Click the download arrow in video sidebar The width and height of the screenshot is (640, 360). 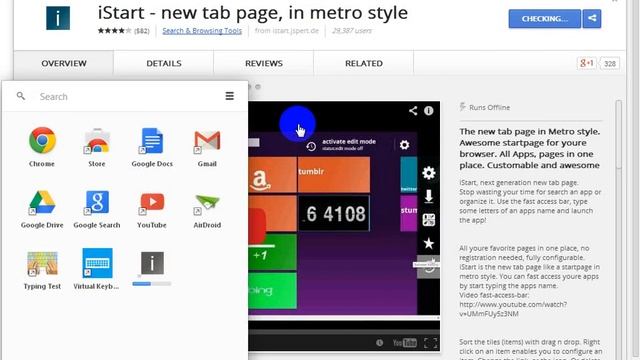[429, 196]
